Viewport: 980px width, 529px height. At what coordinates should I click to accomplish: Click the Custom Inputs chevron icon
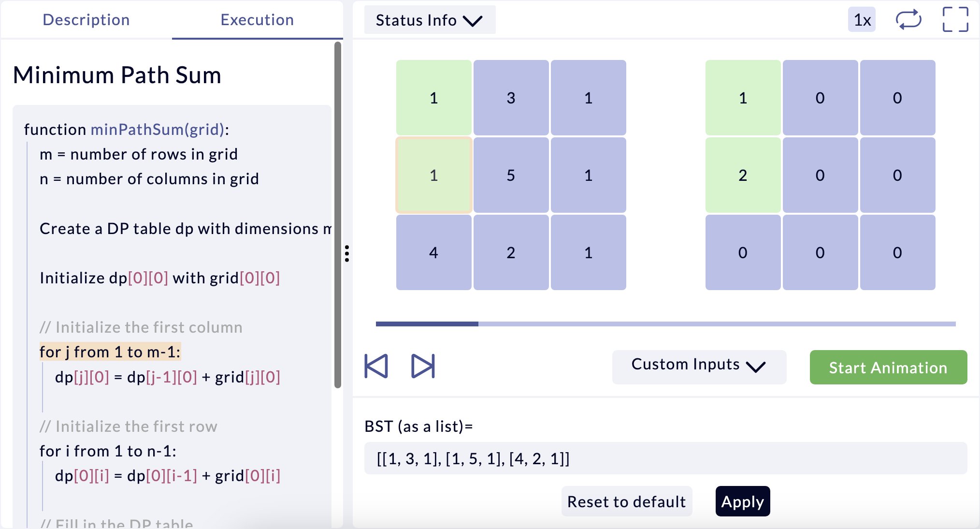coord(756,367)
